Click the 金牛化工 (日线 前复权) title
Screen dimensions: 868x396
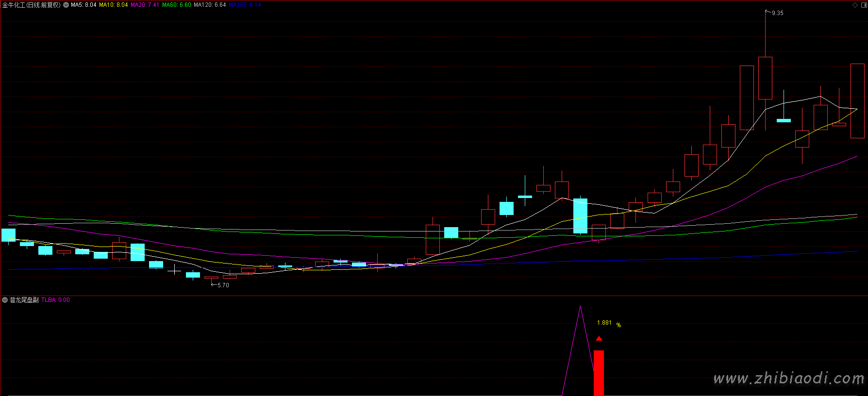point(31,5)
